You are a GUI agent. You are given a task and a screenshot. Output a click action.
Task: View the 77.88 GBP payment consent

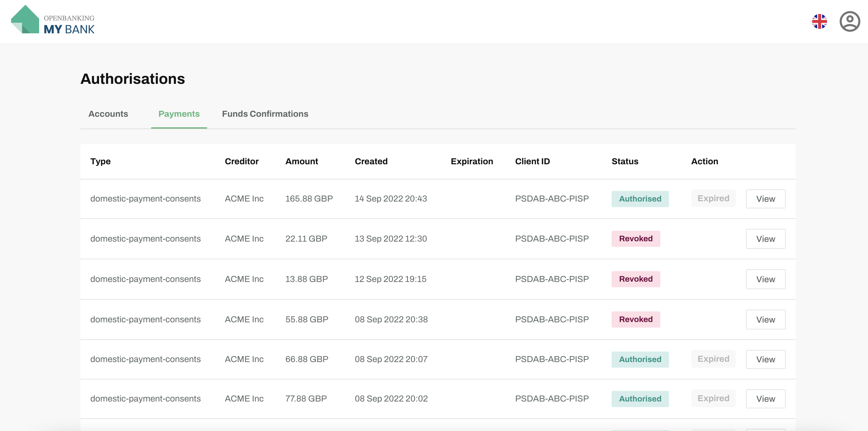coord(766,399)
